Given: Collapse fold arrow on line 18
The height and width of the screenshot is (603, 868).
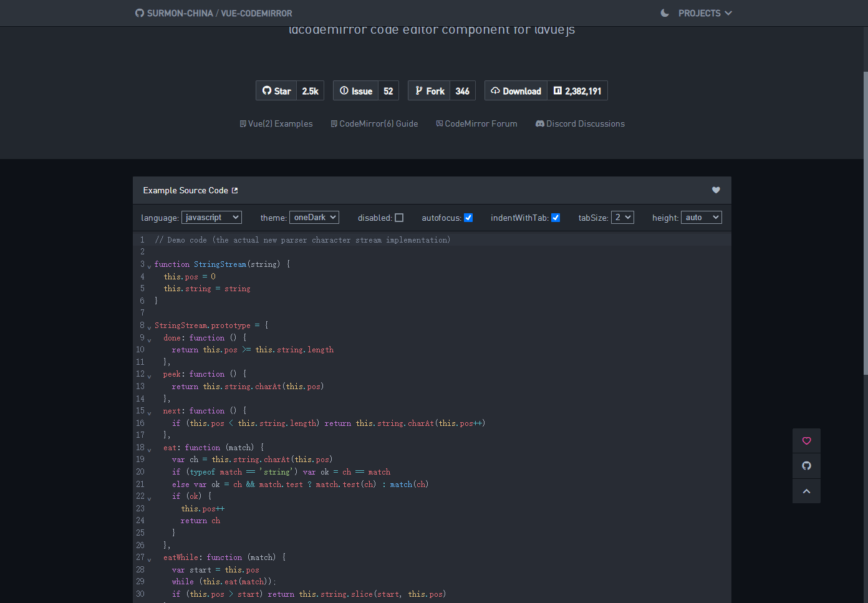Looking at the screenshot, I should pos(149,450).
